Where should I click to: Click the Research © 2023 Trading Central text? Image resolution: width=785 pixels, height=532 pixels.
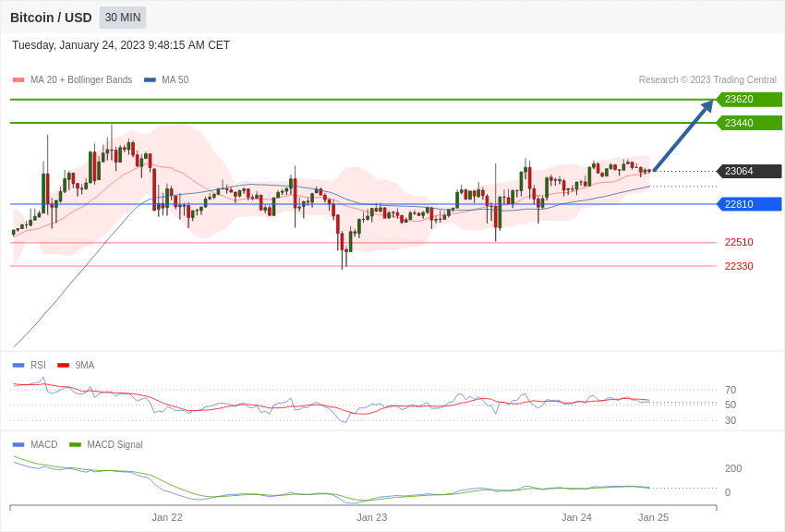[707, 80]
